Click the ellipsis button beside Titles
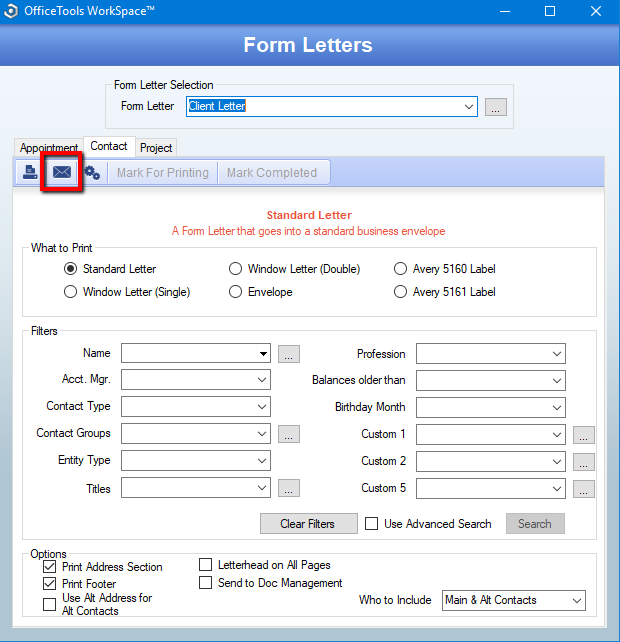This screenshot has width=620, height=642. [x=289, y=488]
